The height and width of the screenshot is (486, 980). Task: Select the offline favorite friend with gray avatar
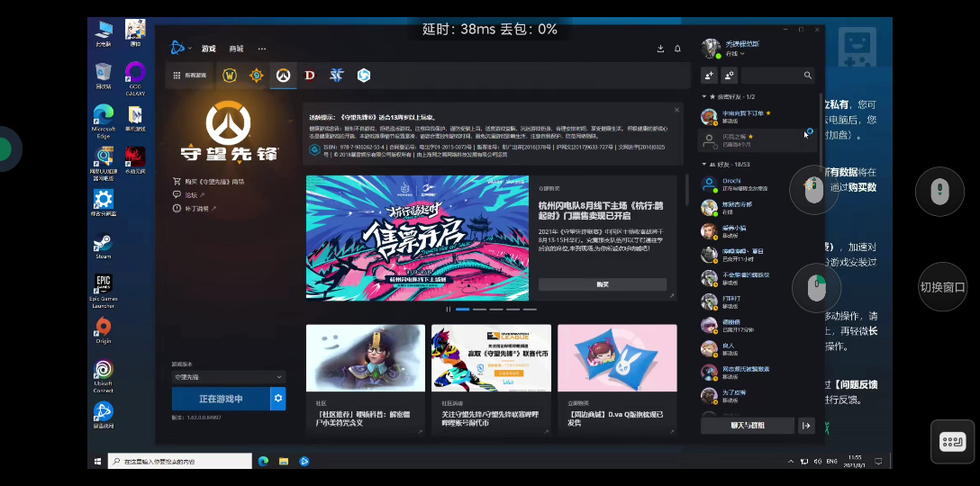click(x=757, y=140)
